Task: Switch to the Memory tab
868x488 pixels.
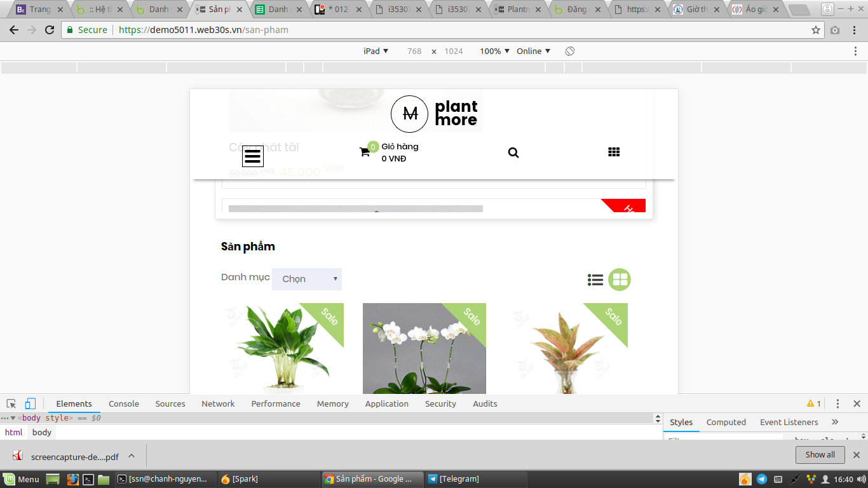Action: tap(333, 403)
